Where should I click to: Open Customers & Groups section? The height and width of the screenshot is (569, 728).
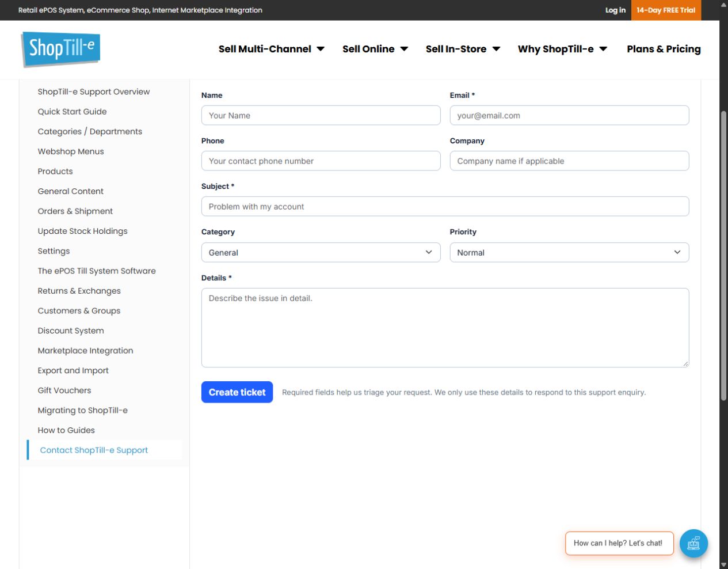point(79,311)
